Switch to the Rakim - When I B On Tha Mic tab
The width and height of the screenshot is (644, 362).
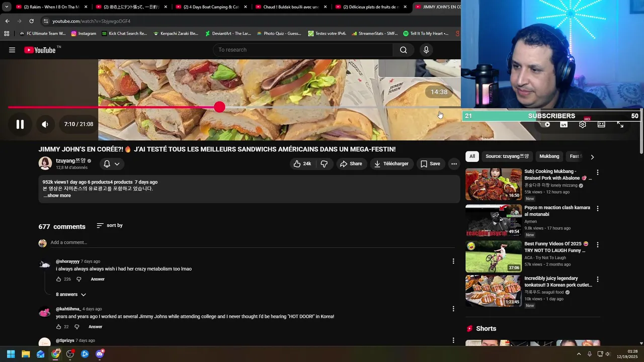point(51,7)
